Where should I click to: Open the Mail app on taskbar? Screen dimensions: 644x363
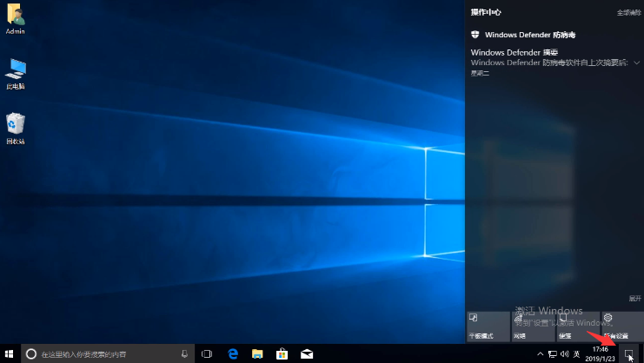(306, 353)
